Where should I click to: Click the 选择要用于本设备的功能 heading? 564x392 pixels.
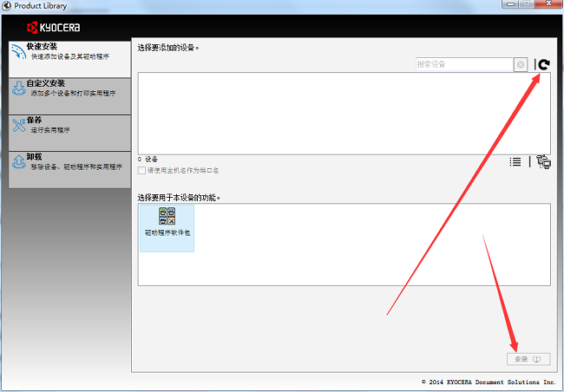pyautogui.click(x=179, y=198)
